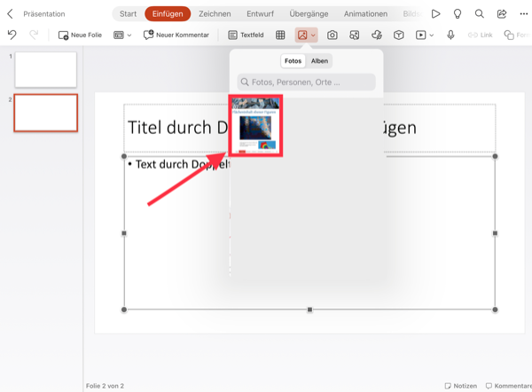Insert a table using the grid icon
The width and height of the screenshot is (532, 392).
280,35
